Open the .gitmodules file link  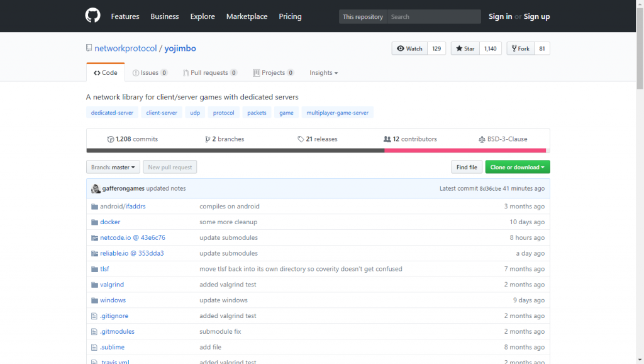click(x=117, y=331)
